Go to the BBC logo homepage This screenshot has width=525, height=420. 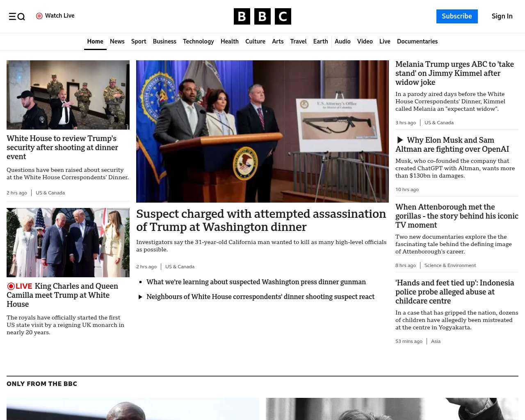(x=262, y=16)
